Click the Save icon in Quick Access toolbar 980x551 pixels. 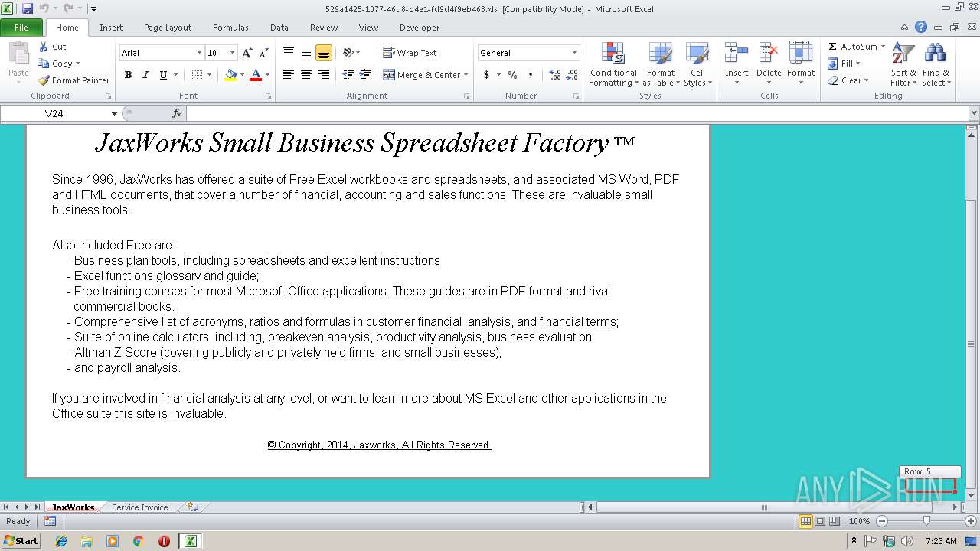(28, 8)
